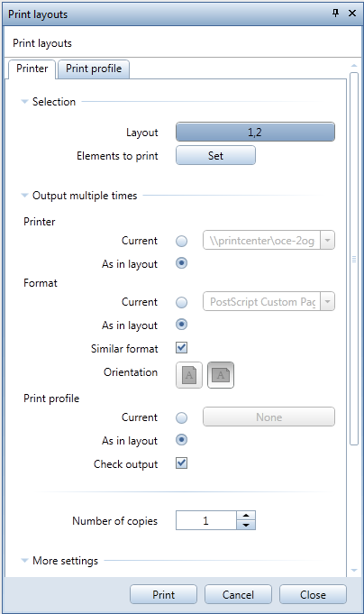
Task: Select landscape orientation icon
Action: click(x=221, y=375)
